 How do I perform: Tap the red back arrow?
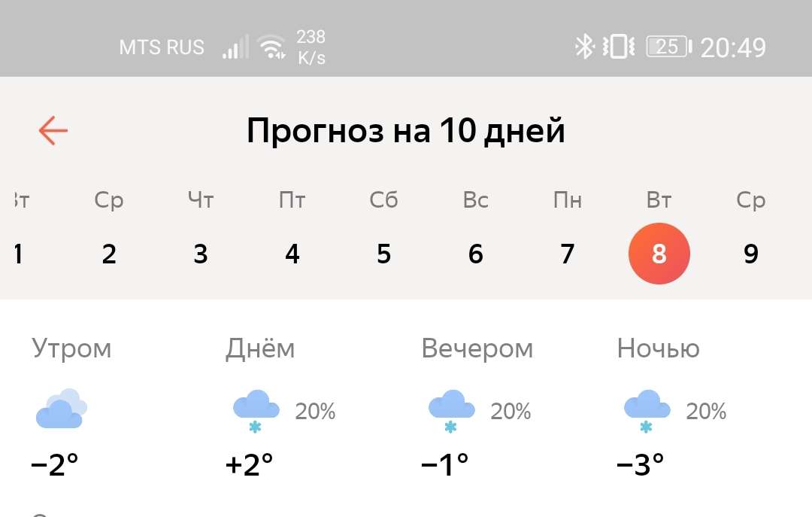53,131
